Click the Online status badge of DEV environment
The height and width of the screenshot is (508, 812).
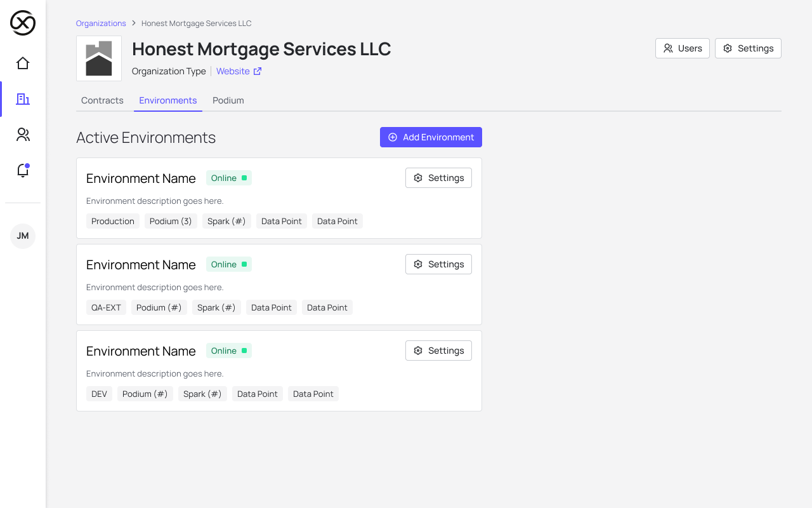click(x=229, y=351)
